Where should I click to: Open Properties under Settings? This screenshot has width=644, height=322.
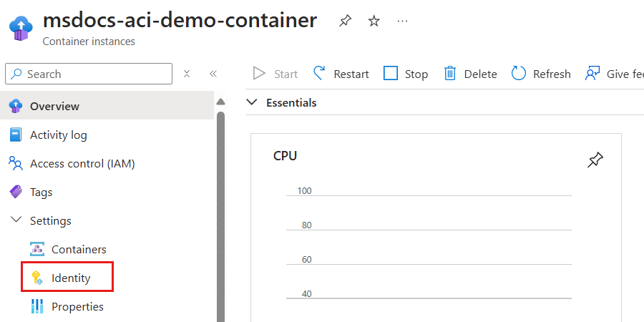[77, 306]
